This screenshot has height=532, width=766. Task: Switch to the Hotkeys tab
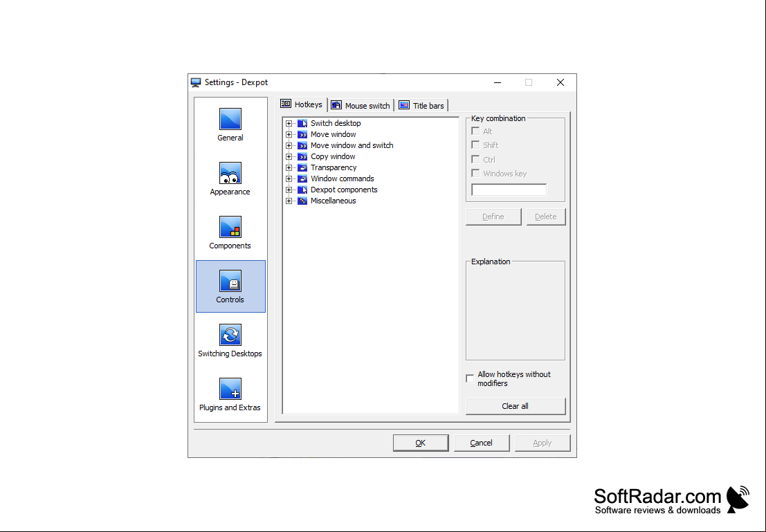(x=302, y=104)
